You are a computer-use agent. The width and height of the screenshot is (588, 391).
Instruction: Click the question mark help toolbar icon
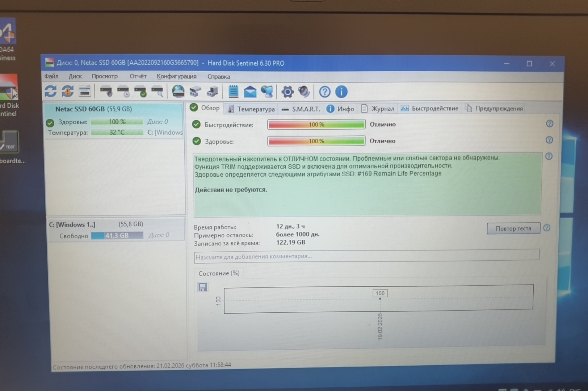(324, 92)
